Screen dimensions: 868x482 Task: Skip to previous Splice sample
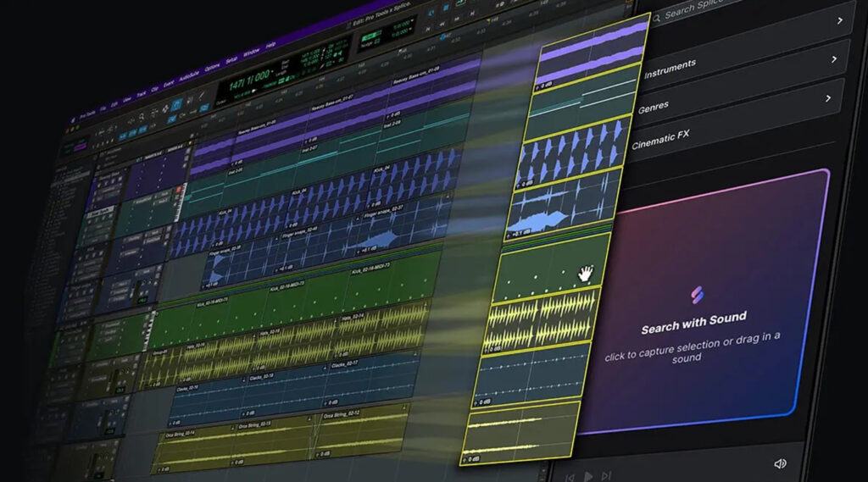[570, 477]
